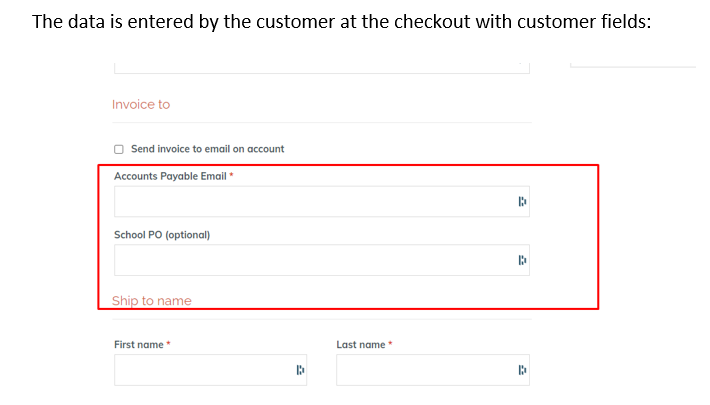
Task: Click the small arrow in the top dropdown
Action: pos(520,64)
